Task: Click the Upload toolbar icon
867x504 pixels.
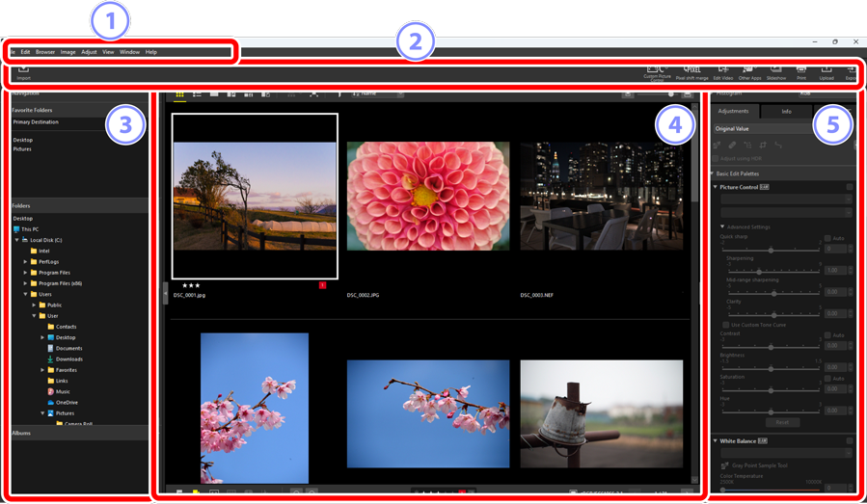Action: (x=826, y=71)
